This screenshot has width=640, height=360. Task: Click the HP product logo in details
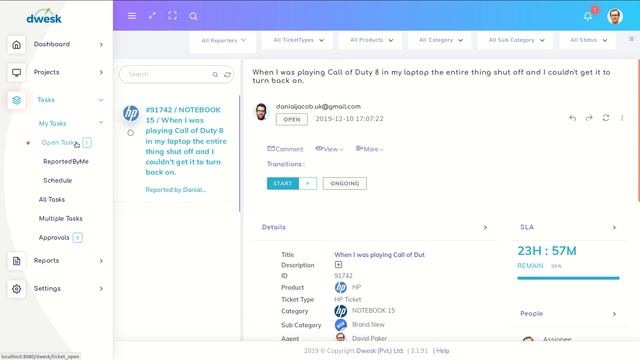340,287
